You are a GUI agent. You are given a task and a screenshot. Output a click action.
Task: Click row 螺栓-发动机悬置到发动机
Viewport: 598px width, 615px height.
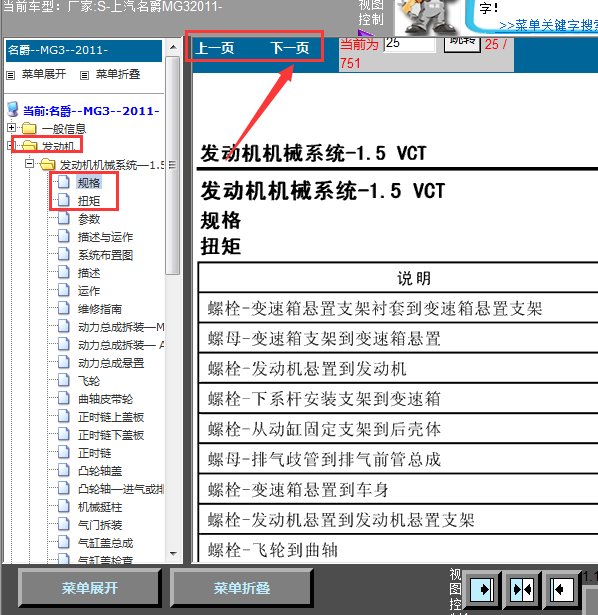click(x=398, y=369)
